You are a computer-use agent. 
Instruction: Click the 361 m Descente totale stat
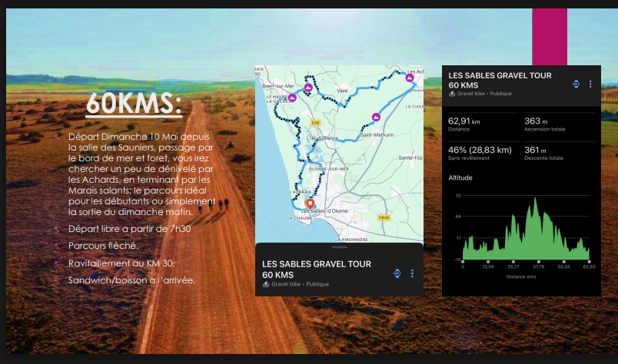pos(546,154)
